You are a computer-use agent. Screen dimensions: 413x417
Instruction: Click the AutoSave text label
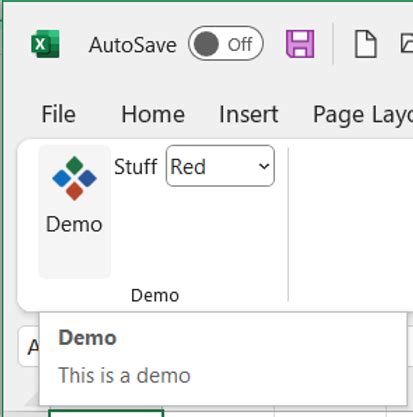click(x=133, y=45)
